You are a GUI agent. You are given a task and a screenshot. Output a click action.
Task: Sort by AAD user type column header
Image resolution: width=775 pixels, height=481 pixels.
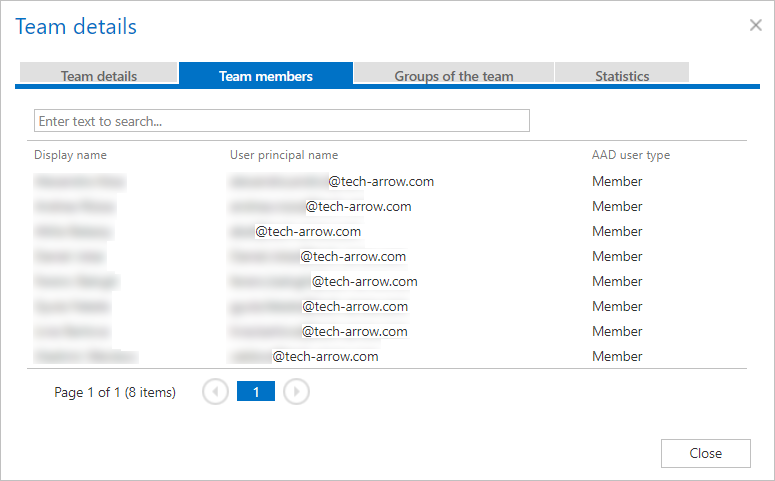(x=630, y=155)
